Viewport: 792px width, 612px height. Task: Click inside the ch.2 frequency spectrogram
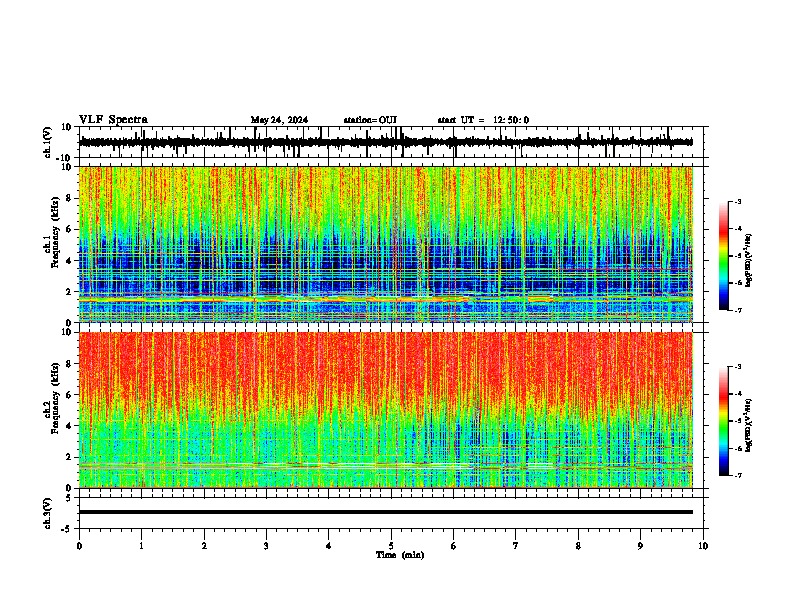point(386,410)
